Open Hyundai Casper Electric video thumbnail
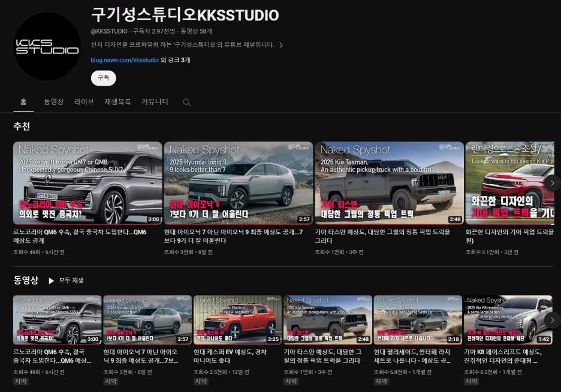The image size is (561, 392). 237,319
